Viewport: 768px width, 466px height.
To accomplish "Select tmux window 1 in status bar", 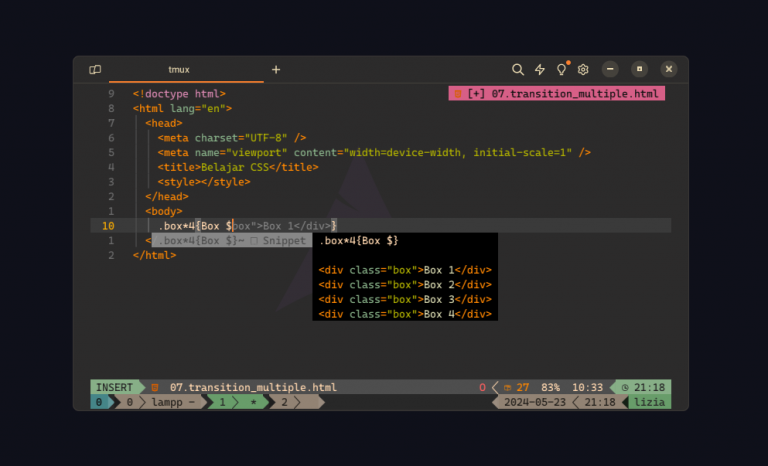I will (222, 402).
